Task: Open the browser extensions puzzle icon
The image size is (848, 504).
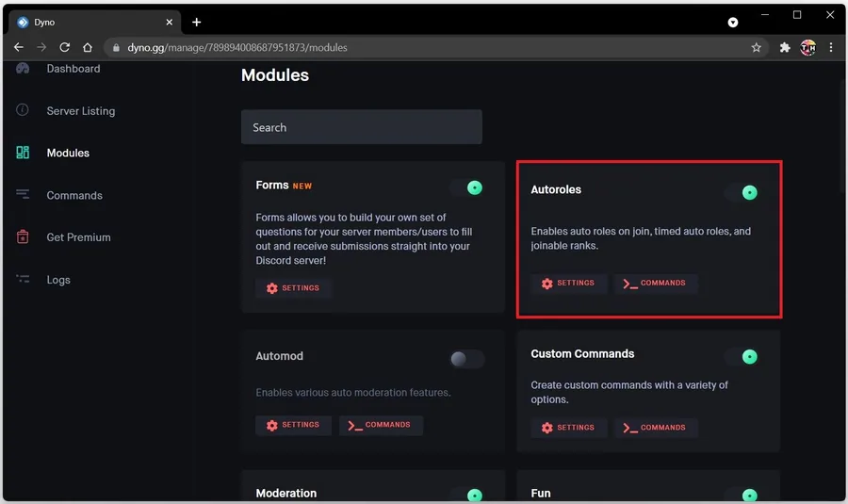Action: pyautogui.click(x=785, y=48)
